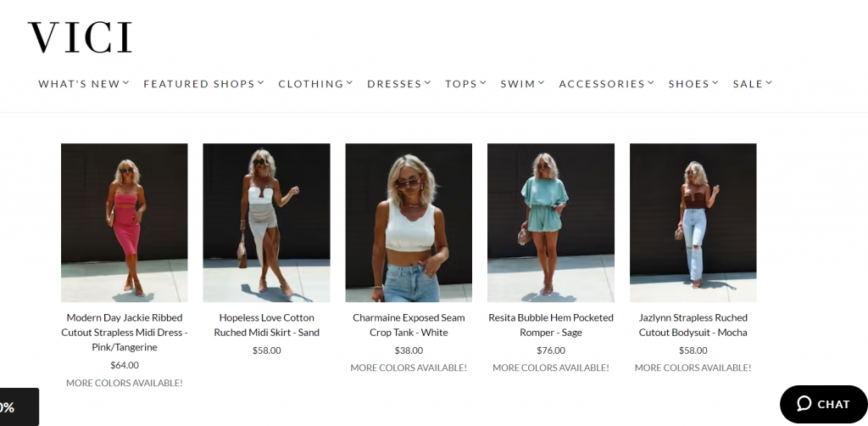Screen dimensions: 868x426
Task: View the Mocha bodysuit photo
Action: click(x=693, y=222)
